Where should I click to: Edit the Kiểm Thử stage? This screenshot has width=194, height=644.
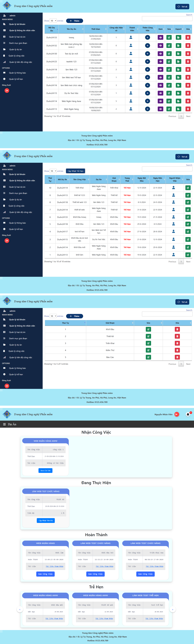click(148, 350)
